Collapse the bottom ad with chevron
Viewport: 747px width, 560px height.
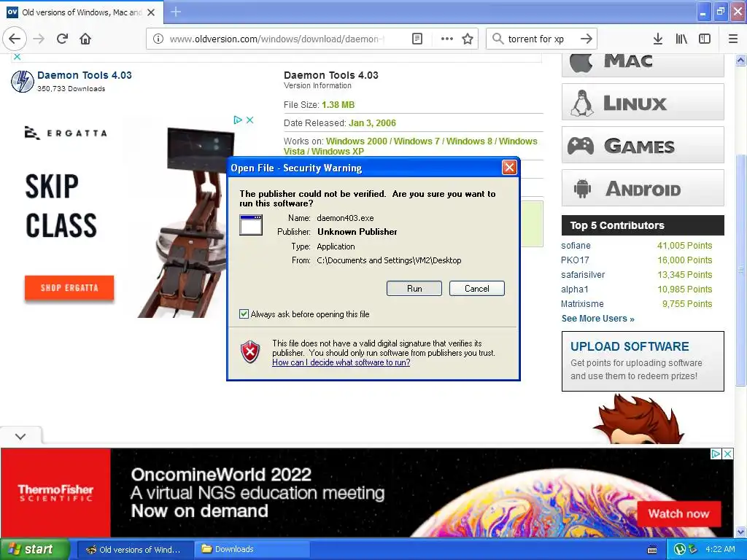20,436
